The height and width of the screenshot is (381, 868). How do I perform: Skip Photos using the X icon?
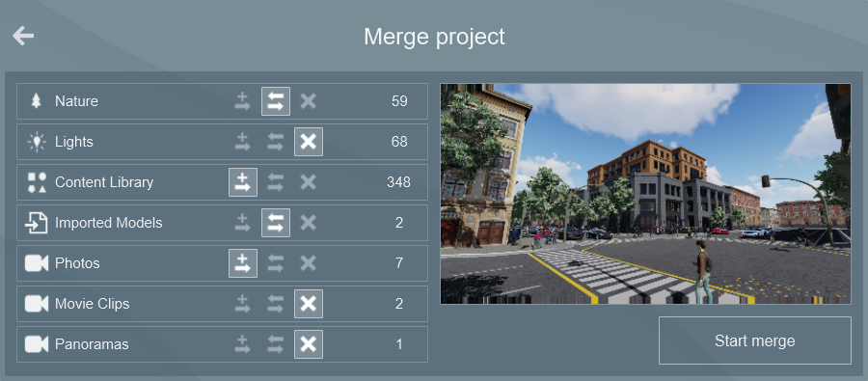(x=309, y=263)
